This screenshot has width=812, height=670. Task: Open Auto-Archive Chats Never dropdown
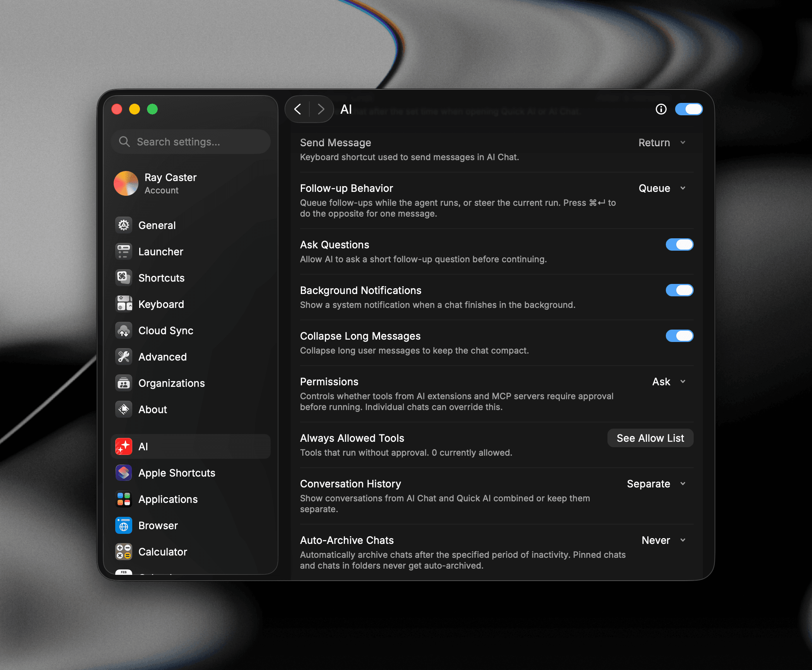(664, 540)
